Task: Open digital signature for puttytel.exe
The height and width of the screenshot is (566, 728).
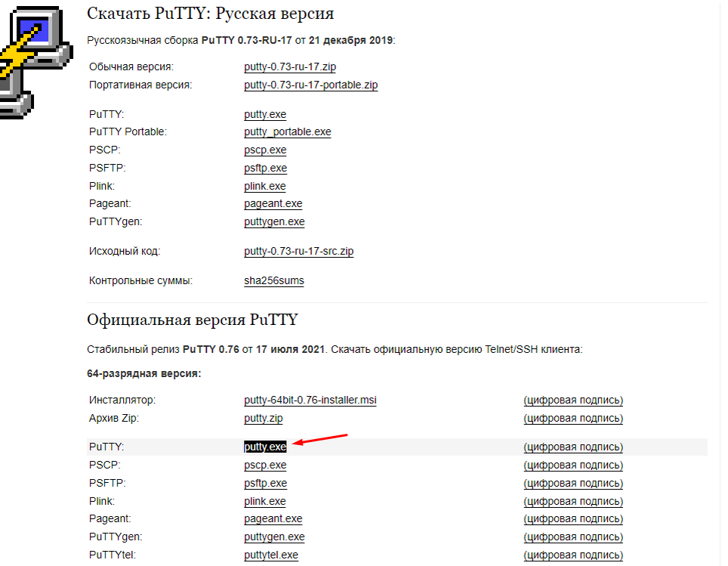Action: tap(573, 555)
